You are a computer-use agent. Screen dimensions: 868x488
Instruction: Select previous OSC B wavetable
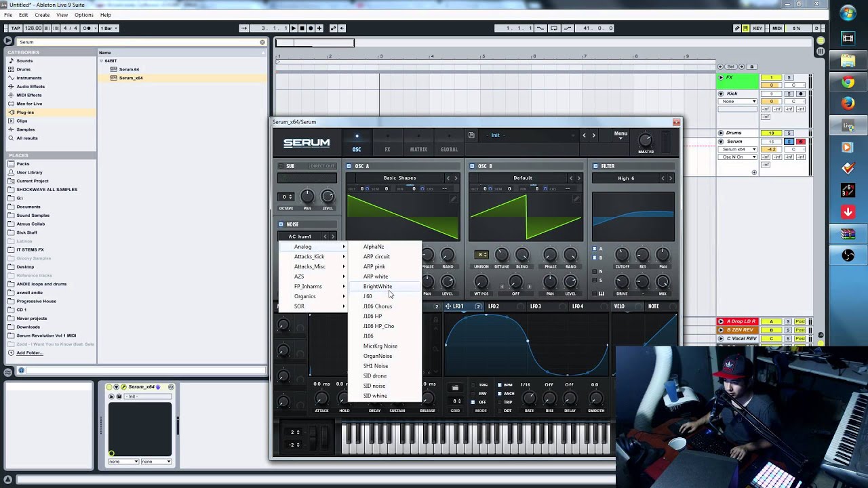click(570, 178)
